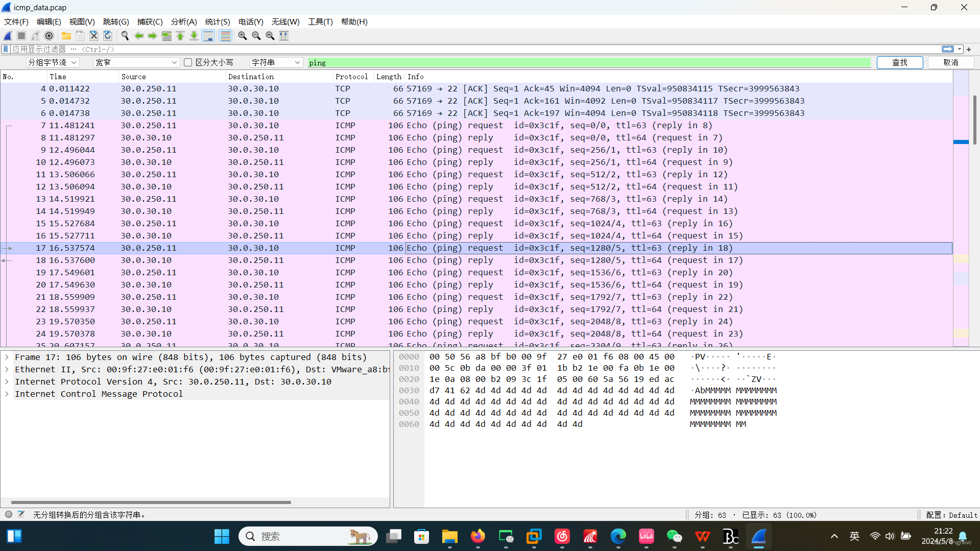
Task: Reload this capture file
Action: pyautogui.click(x=107, y=36)
